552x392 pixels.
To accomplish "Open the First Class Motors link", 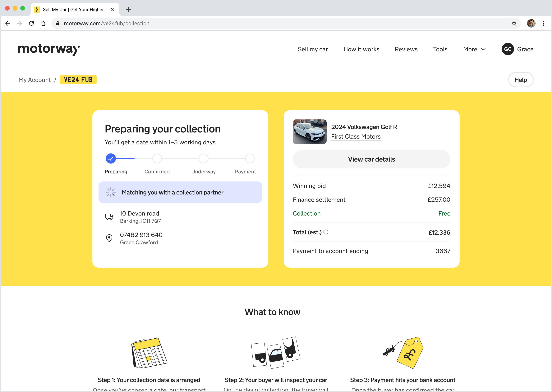I will 356,137.
